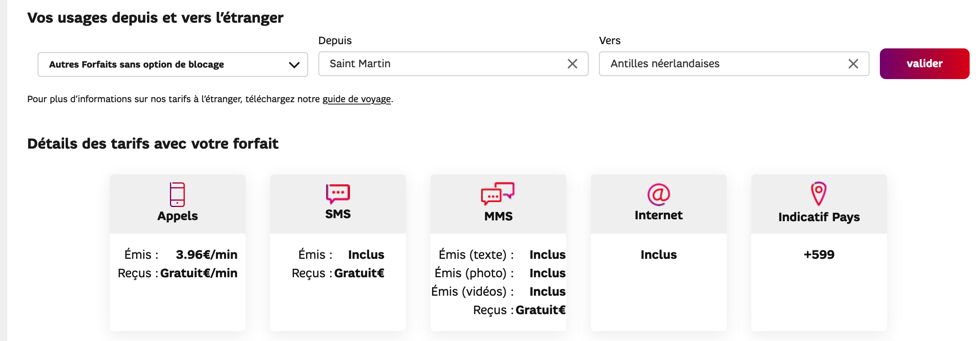Clear the Saint Martin Depuis field
980x341 pixels.
[x=572, y=64]
